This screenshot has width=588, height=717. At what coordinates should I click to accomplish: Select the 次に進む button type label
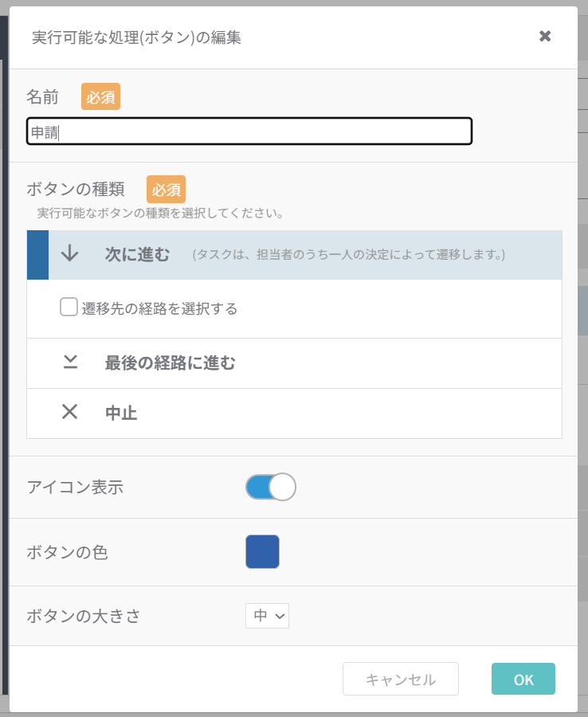(x=137, y=255)
